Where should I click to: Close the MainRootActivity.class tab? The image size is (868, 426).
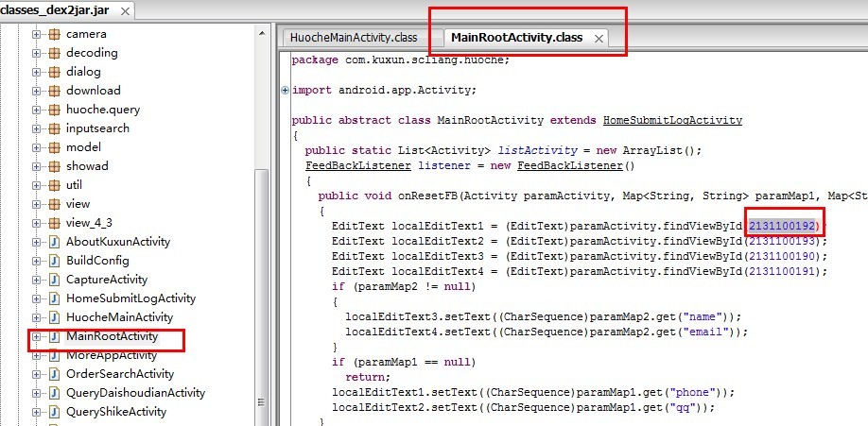(598, 39)
